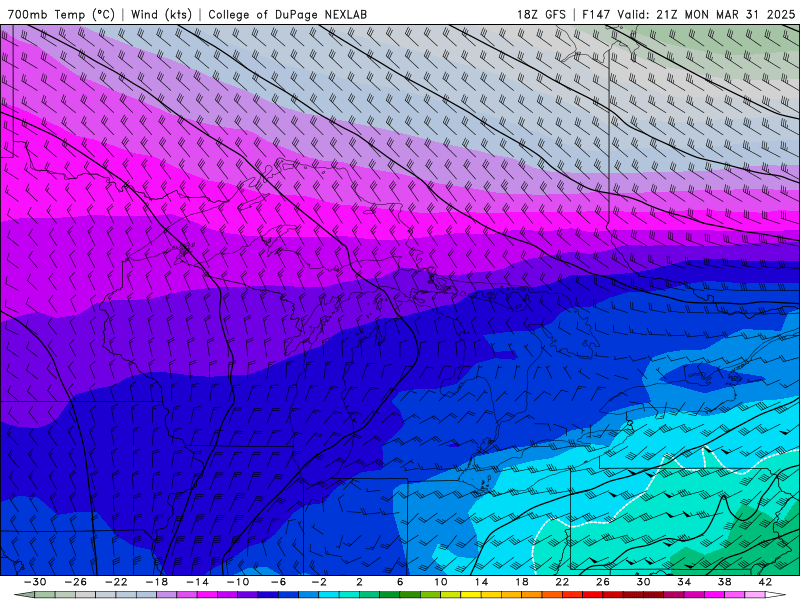Click the 'F147' forecast hour label
The width and height of the screenshot is (800, 600).
[x=596, y=14]
